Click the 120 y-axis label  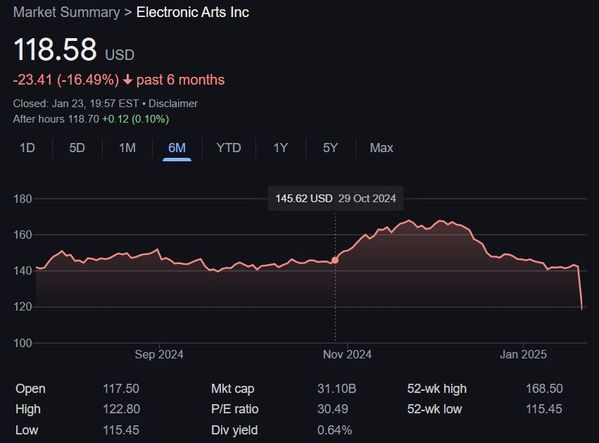[23, 307]
